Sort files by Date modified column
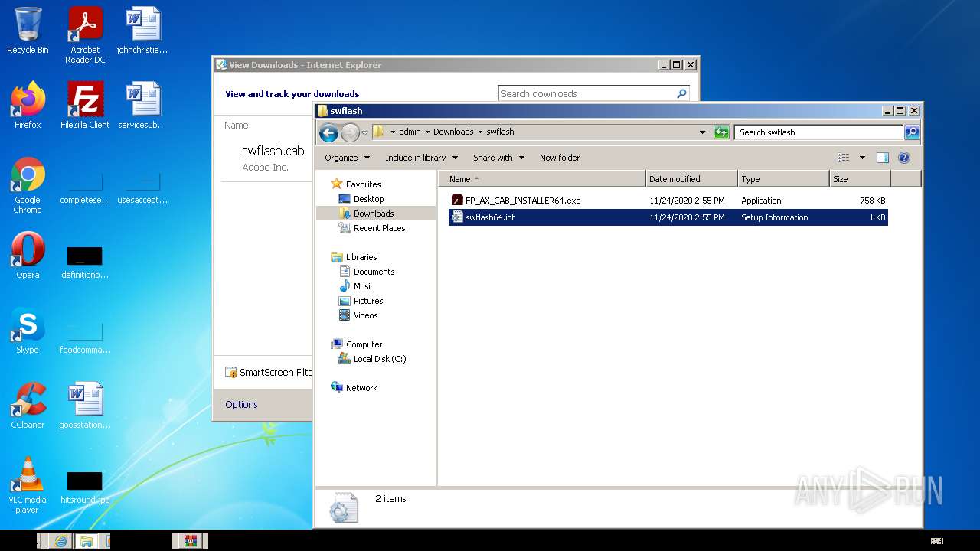This screenshot has height=551, width=980. (691, 179)
